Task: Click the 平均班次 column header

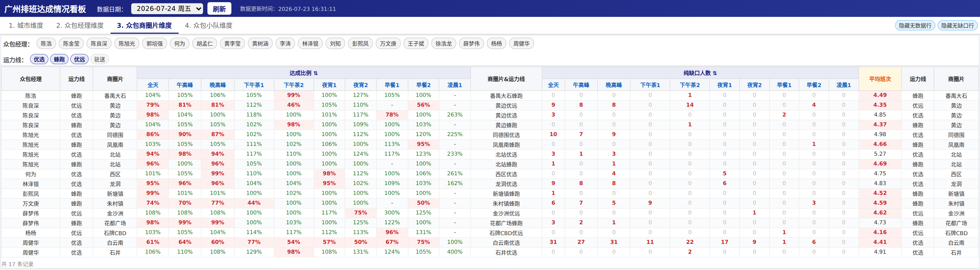Action: coord(880,79)
